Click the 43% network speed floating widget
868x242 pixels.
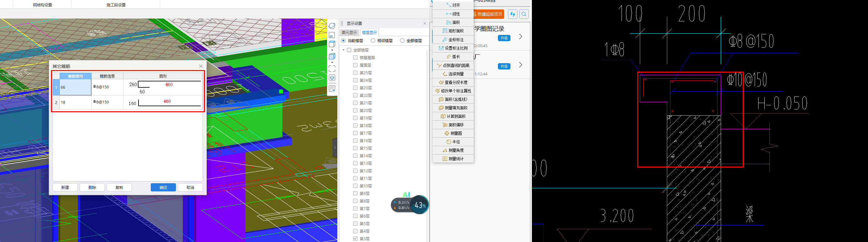(420, 205)
